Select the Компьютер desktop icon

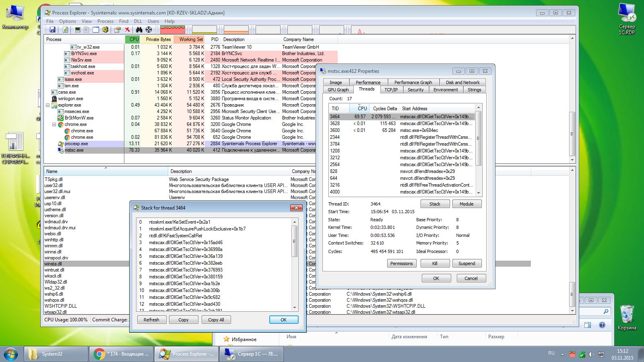point(15,17)
